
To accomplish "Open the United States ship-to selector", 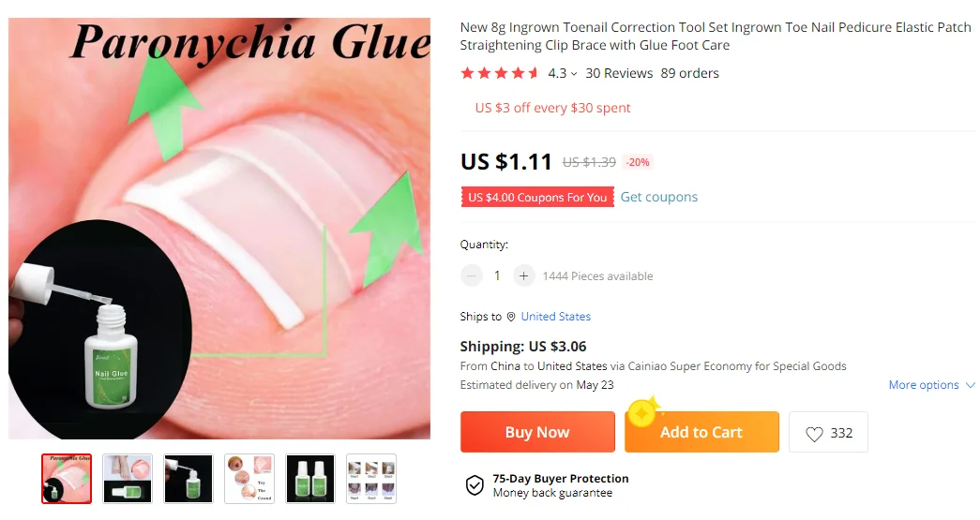I will point(555,317).
